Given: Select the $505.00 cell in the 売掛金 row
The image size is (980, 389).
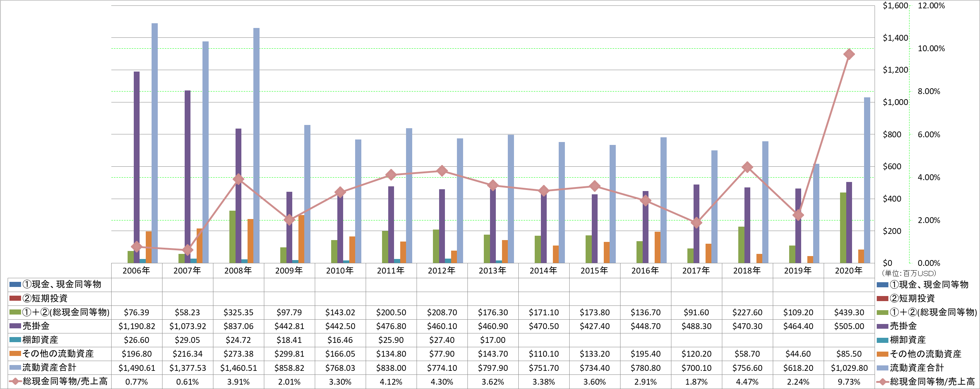Looking at the screenshot, I should 849,326.
